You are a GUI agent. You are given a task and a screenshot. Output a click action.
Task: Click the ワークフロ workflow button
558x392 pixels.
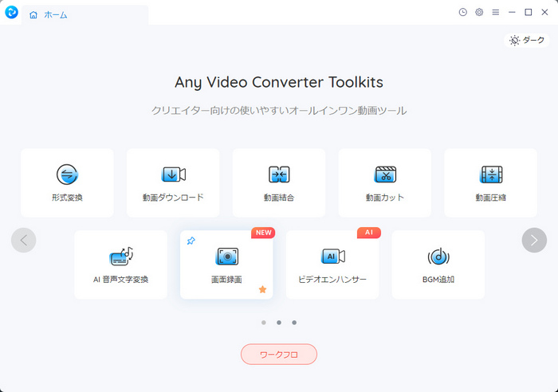pyautogui.click(x=279, y=355)
